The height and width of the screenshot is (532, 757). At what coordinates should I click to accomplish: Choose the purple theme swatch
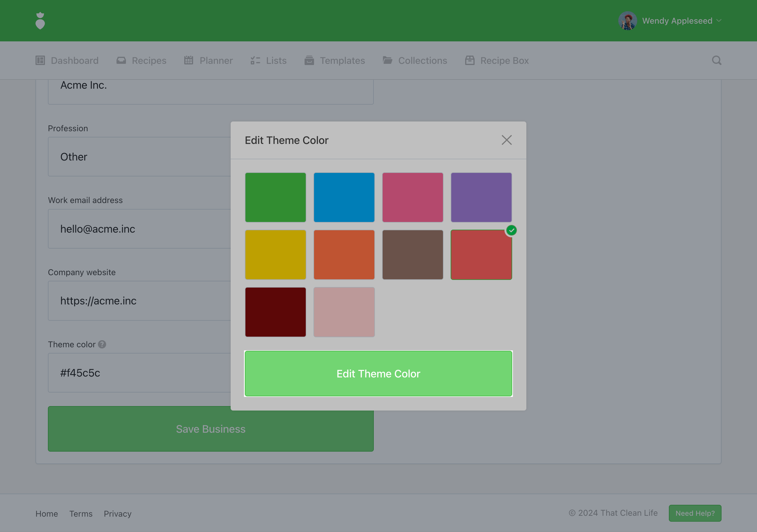pos(481,197)
